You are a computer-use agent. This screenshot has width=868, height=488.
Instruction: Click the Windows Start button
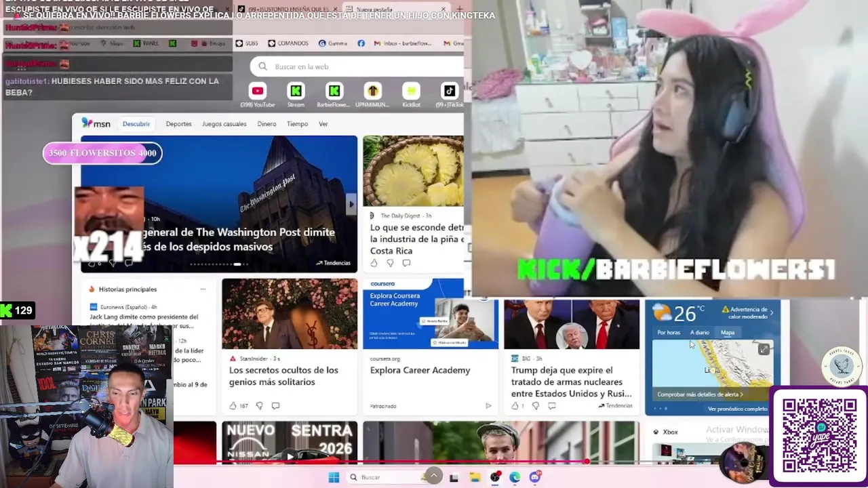tap(334, 477)
